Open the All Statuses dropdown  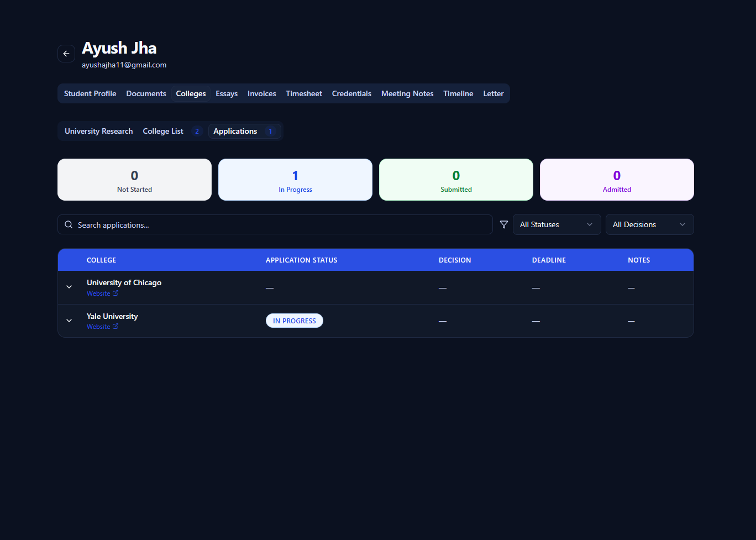click(x=556, y=224)
